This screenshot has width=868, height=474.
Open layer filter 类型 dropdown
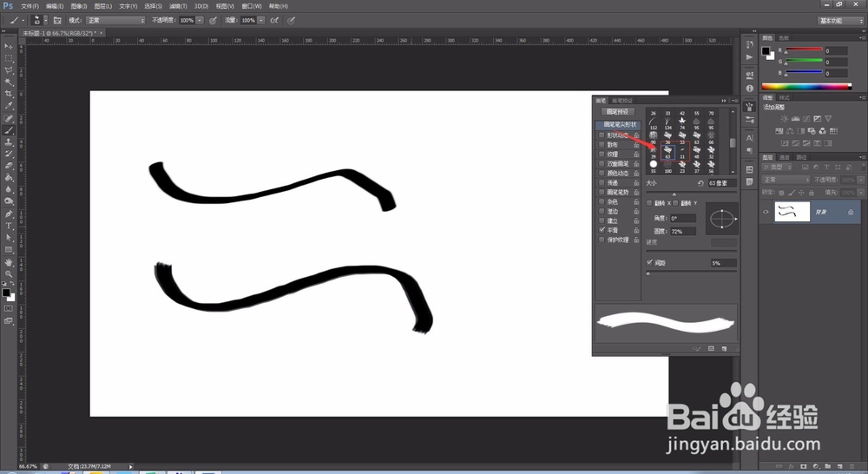pyautogui.click(x=779, y=168)
